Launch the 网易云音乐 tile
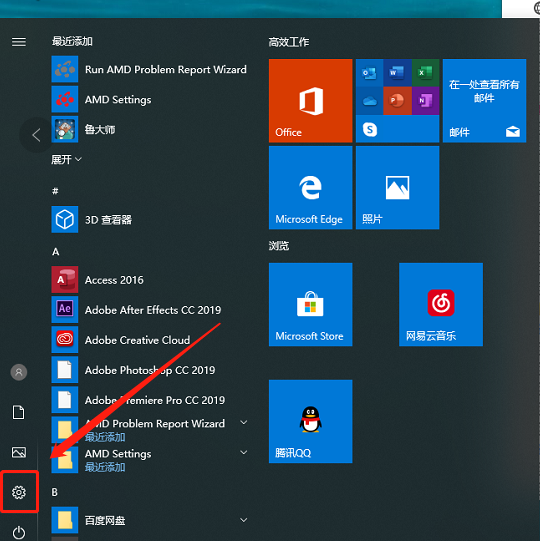 click(441, 304)
